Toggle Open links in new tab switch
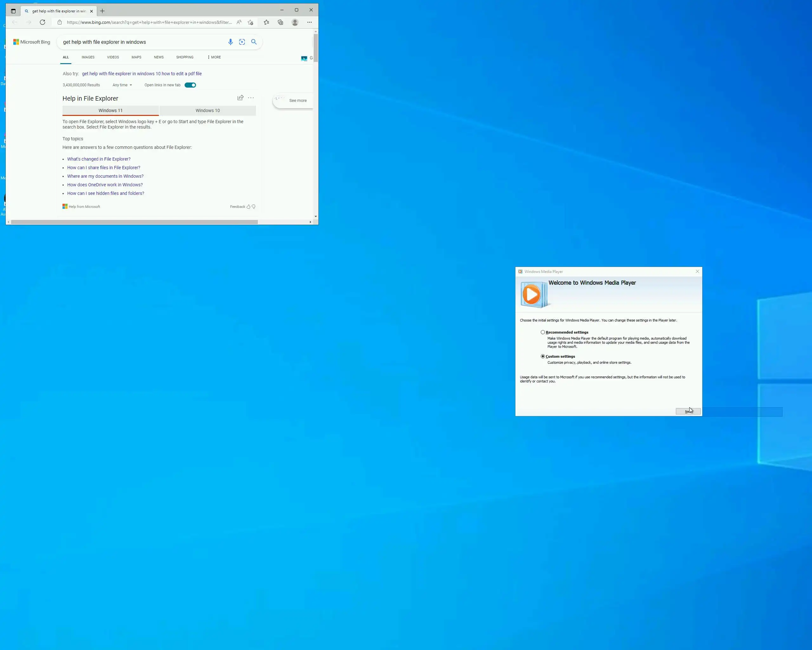 pyautogui.click(x=190, y=85)
